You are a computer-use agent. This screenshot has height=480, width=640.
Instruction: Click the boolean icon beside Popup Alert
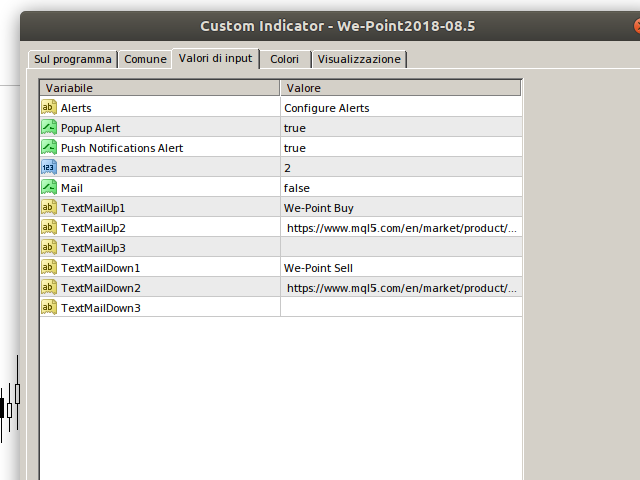(49, 127)
